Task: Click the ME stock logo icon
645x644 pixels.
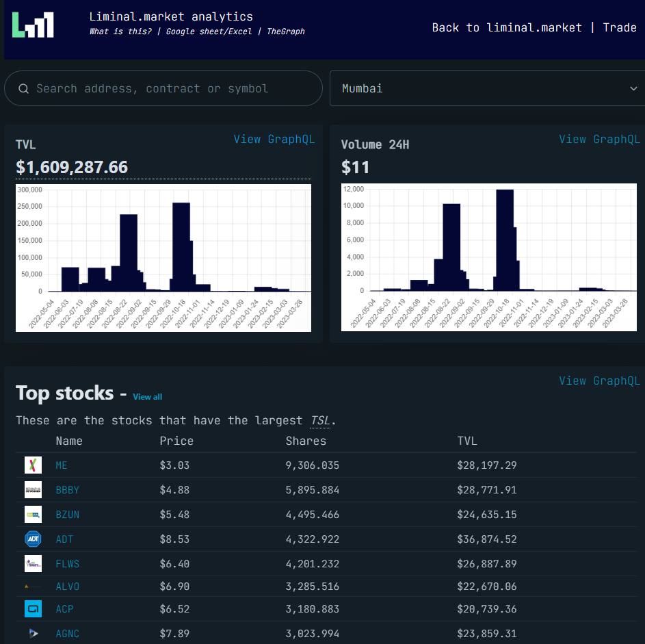Action: point(33,465)
